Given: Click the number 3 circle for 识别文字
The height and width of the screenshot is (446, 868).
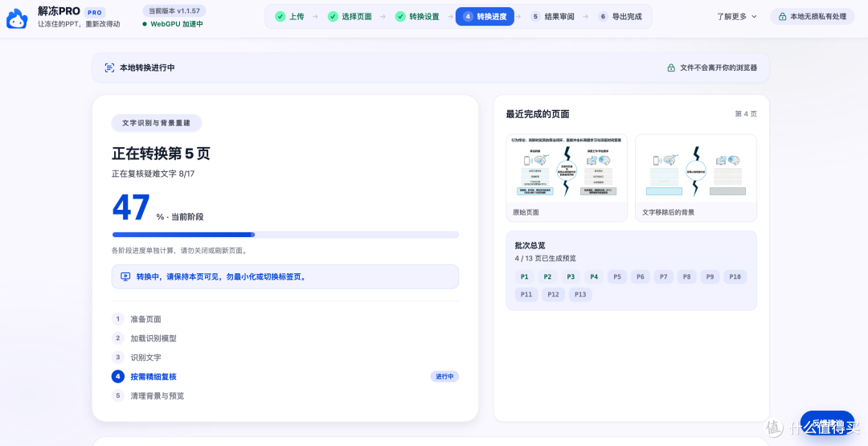Looking at the screenshot, I should tap(118, 358).
